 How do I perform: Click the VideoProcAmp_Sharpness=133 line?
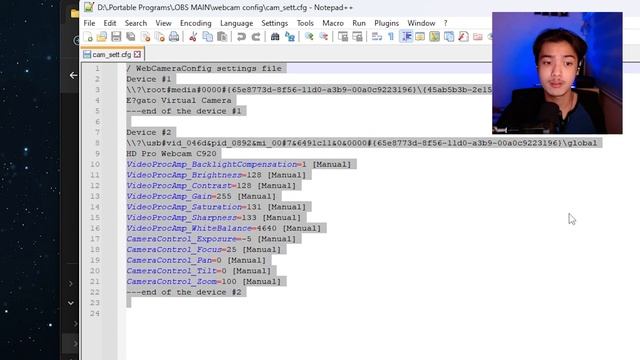tap(214, 218)
